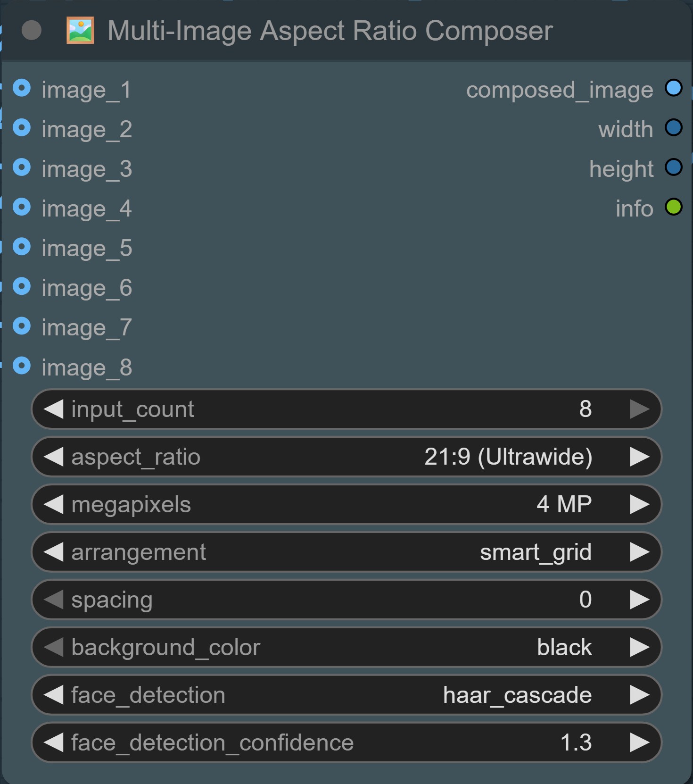Select next megapixels option with right arrow

639,504
